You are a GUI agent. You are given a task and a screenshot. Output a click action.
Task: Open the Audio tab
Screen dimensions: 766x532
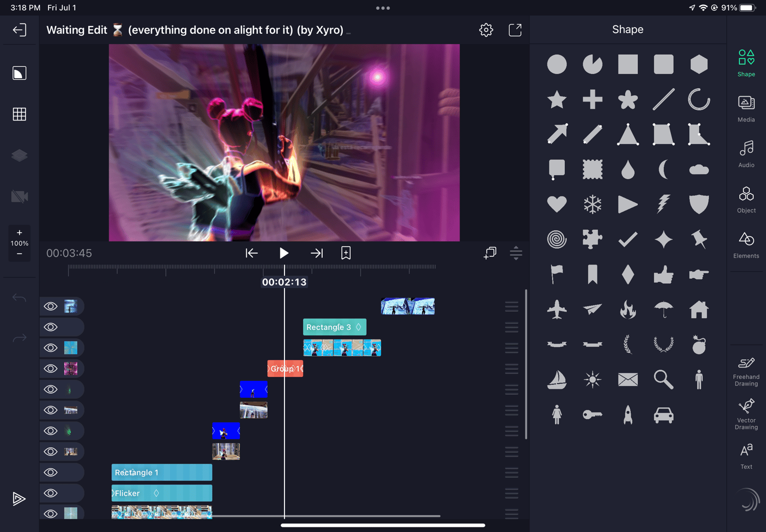pyautogui.click(x=746, y=154)
